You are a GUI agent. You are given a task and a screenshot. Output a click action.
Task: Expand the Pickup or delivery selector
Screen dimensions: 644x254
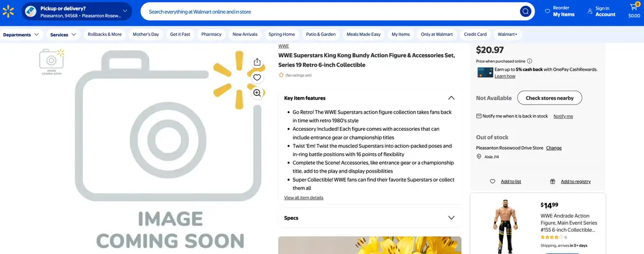(x=78, y=11)
